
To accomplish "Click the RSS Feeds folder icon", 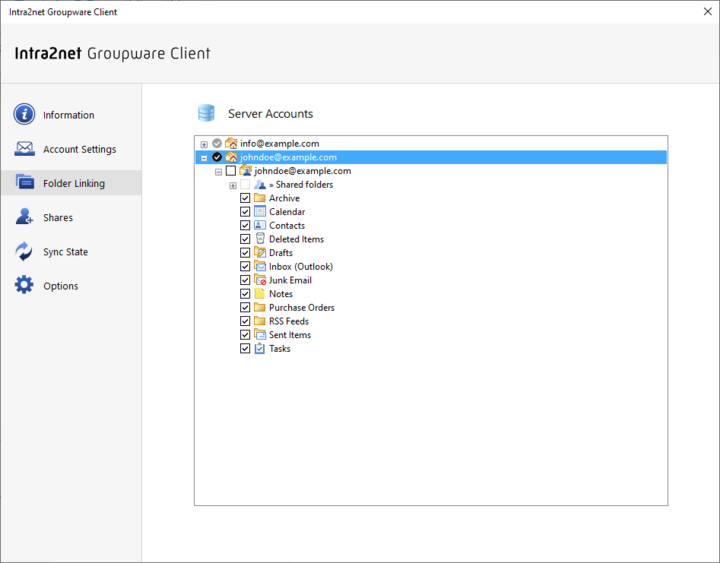I will 260,321.
